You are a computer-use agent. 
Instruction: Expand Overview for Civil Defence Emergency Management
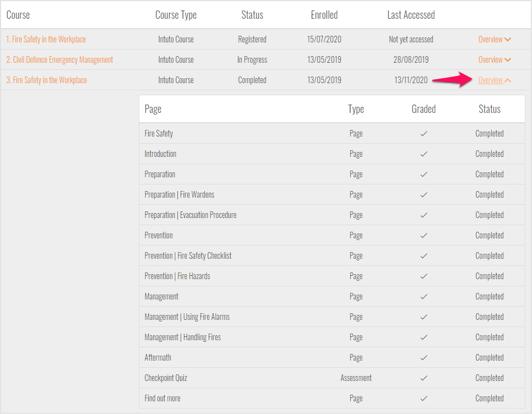(494, 60)
